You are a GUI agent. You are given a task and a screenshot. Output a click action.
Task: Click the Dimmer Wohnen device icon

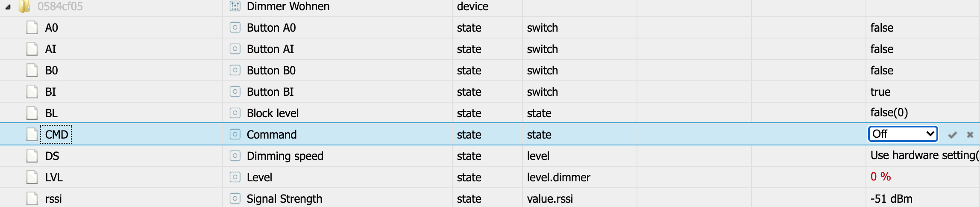click(x=235, y=6)
